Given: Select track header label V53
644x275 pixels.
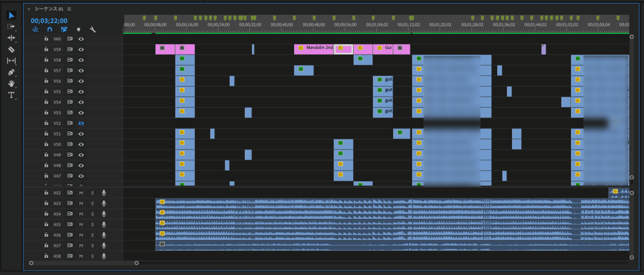Looking at the screenshot, I should coord(57,113).
